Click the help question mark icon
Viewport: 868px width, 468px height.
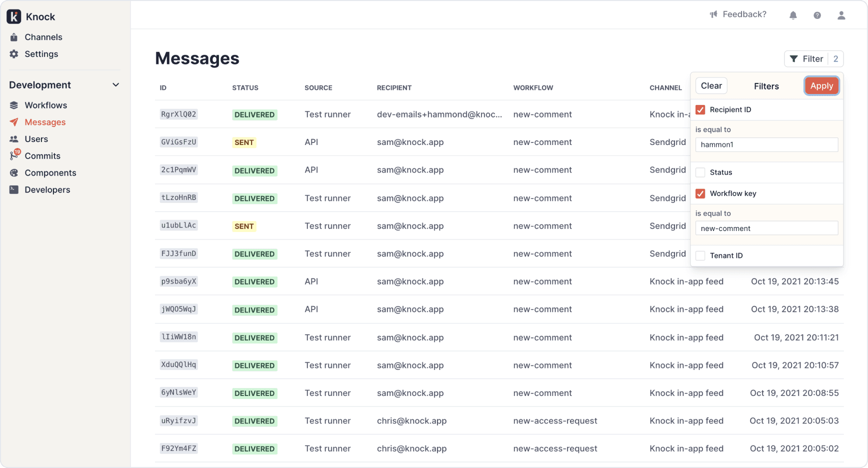click(817, 15)
